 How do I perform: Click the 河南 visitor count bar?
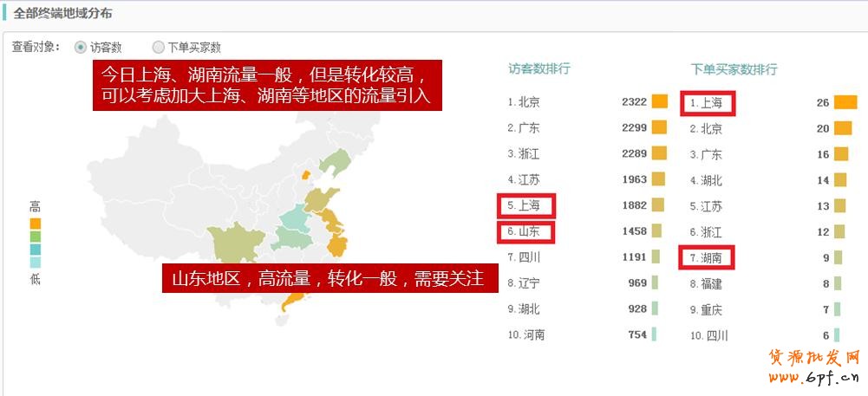point(654,334)
